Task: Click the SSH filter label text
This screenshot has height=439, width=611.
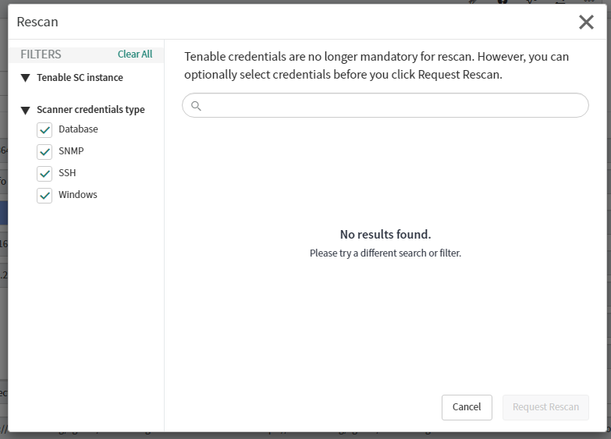Action: click(x=67, y=173)
